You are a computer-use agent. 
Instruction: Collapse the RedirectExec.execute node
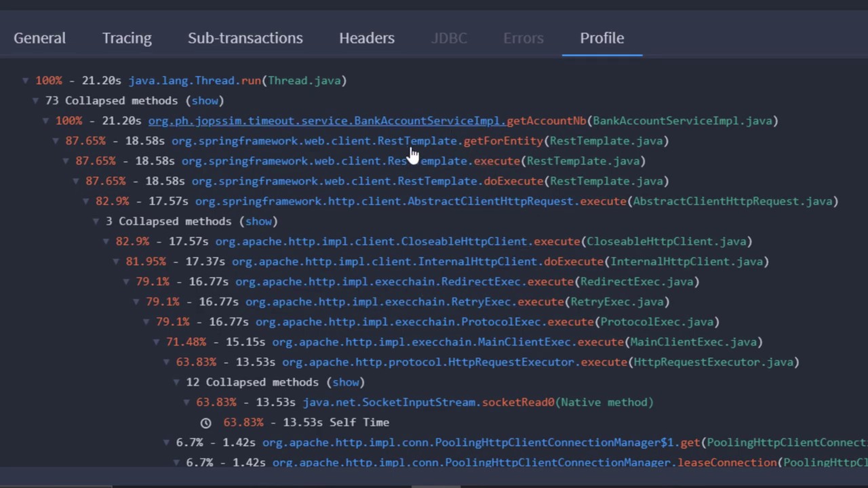tap(125, 282)
